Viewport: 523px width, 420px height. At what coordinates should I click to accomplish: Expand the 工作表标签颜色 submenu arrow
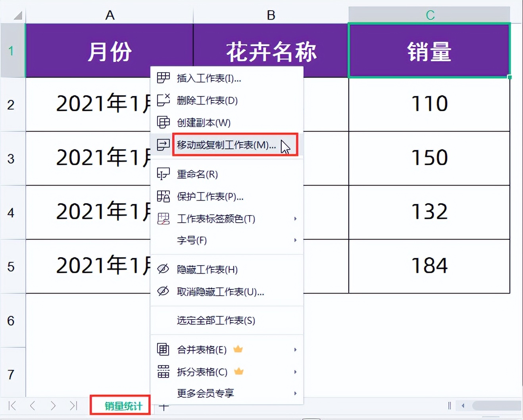click(x=295, y=219)
